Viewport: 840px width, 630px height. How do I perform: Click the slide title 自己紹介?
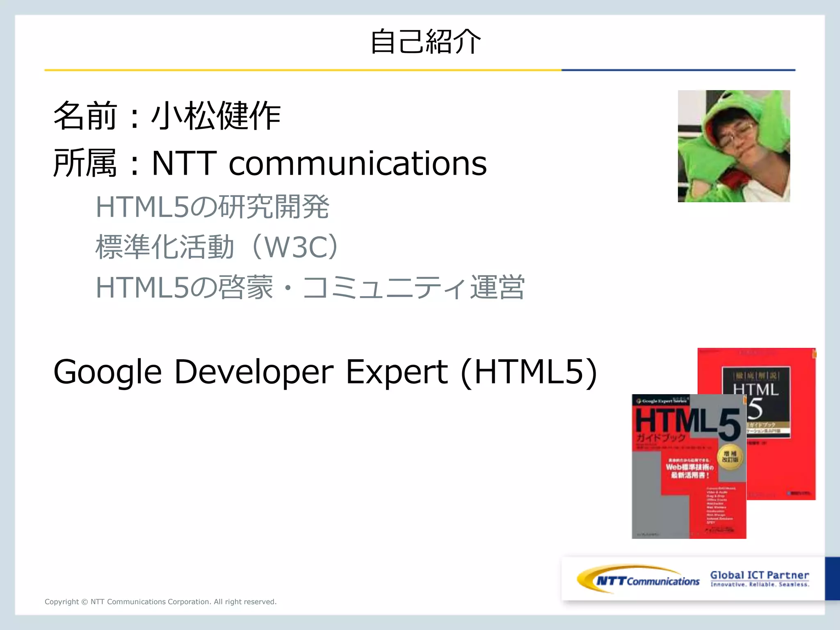(425, 41)
